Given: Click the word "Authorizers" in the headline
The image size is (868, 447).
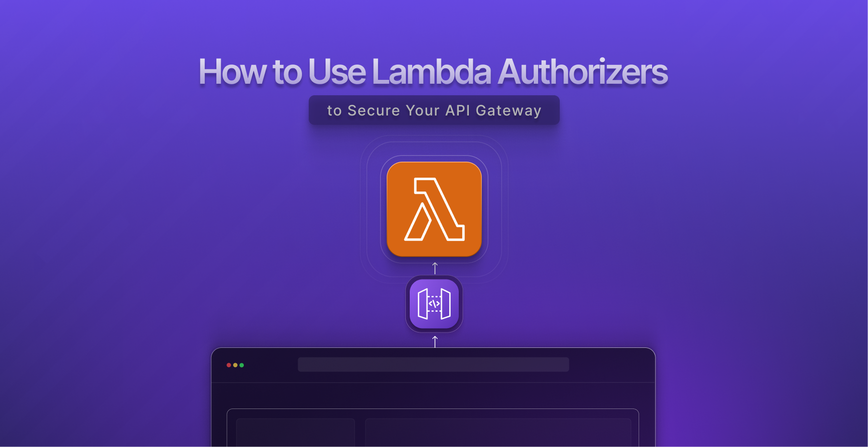Looking at the screenshot, I should (x=583, y=72).
